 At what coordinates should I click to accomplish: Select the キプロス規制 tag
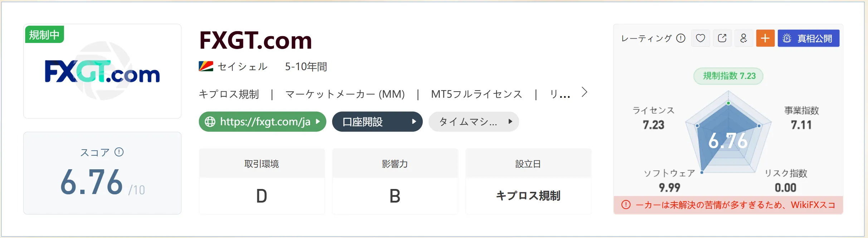click(x=229, y=94)
